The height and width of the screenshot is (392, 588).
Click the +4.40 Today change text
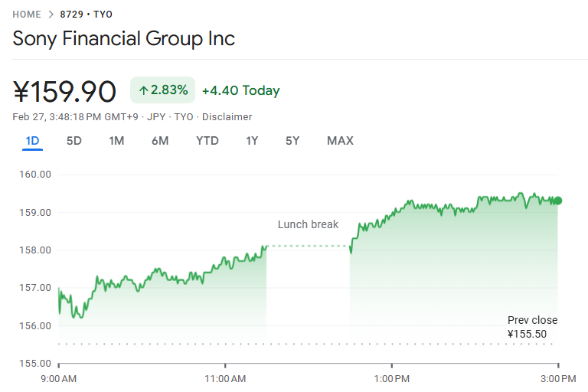pyautogui.click(x=240, y=91)
